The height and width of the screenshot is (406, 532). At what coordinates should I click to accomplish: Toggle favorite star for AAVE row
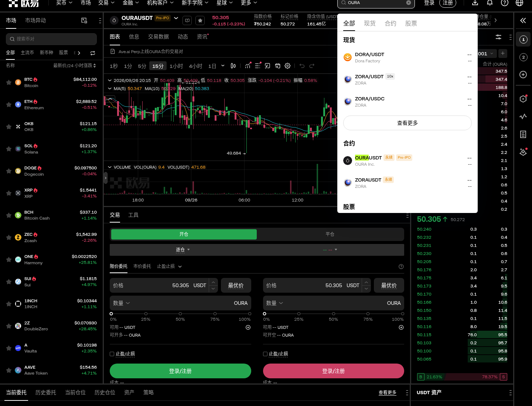click(8, 370)
